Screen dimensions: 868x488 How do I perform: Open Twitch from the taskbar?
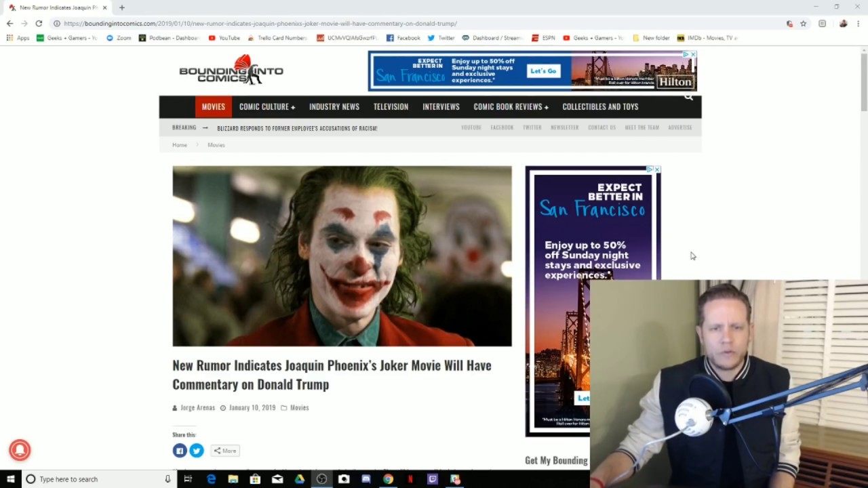click(433, 479)
